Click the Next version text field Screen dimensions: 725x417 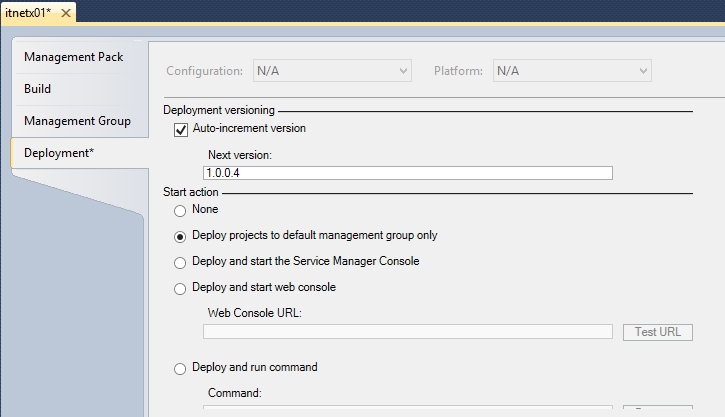click(407, 172)
